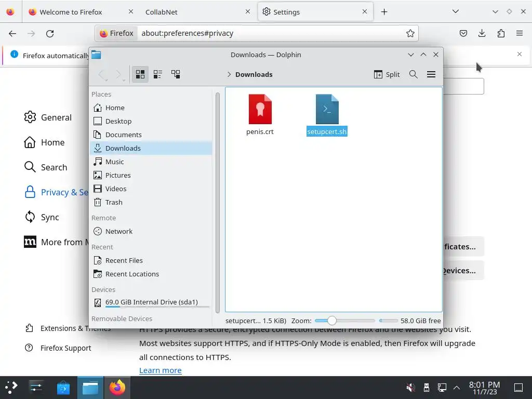This screenshot has width=532, height=399.
Task: Open the 69.0 GiB Internal Drive
Action: click(x=151, y=302)
